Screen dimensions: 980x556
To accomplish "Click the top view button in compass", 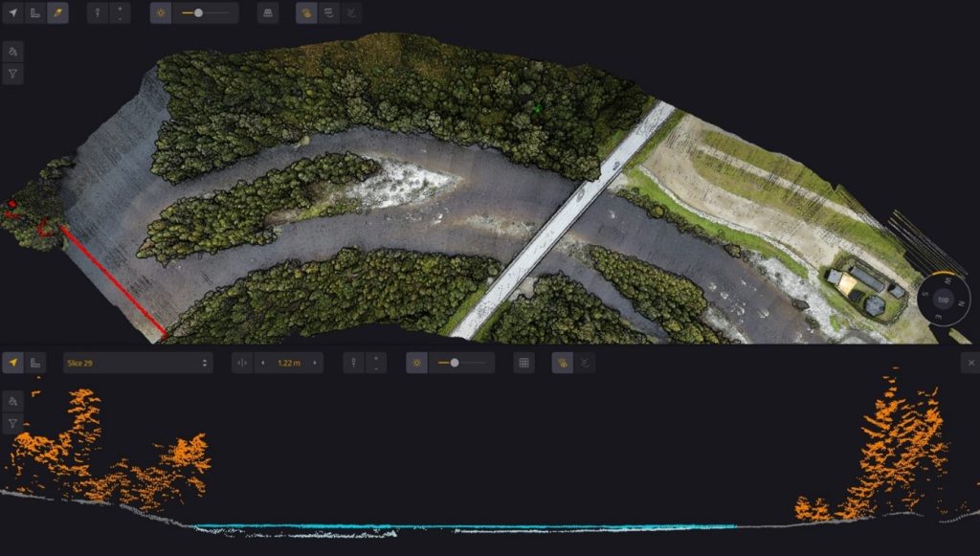I will (943, 300).
